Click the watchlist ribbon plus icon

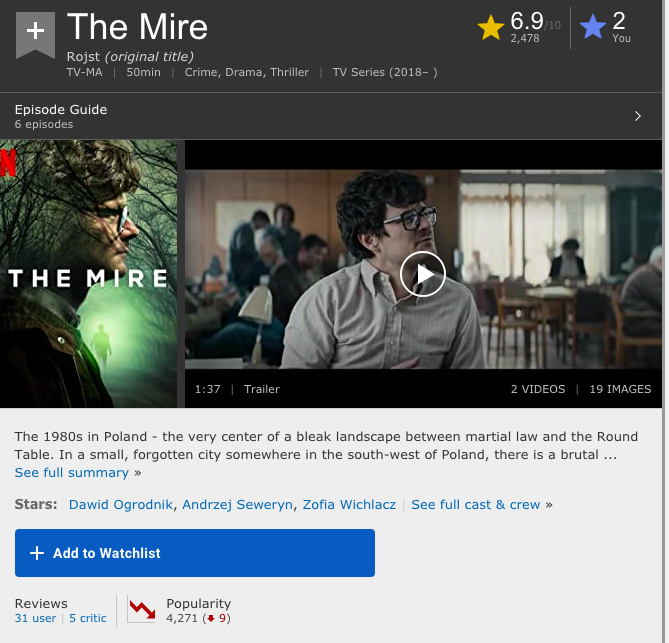[35, 34]
